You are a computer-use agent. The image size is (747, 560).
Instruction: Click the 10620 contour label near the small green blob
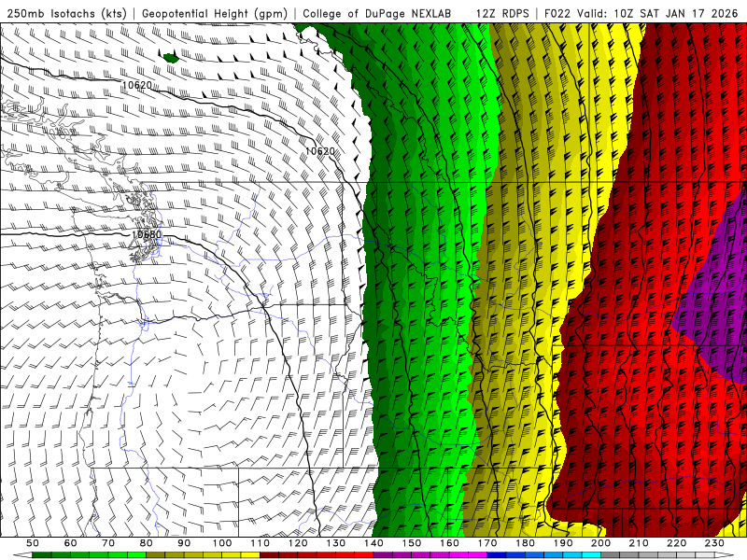[x=137, y=85]
